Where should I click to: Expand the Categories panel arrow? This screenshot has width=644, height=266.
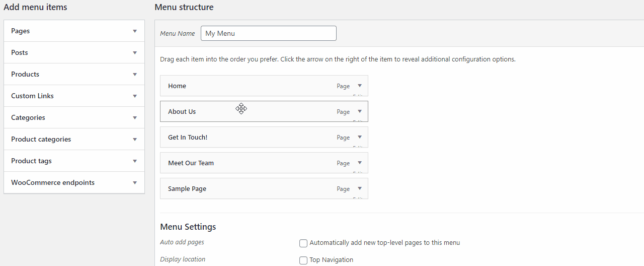tap(135, 118)
